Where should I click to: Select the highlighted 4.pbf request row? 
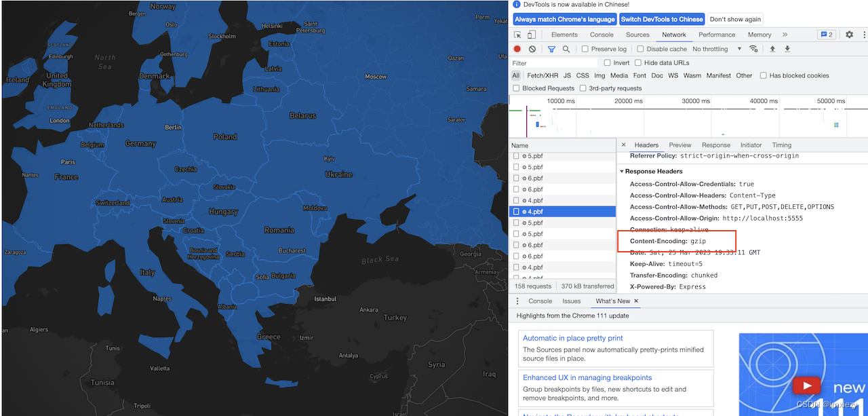tap(562, 212)
